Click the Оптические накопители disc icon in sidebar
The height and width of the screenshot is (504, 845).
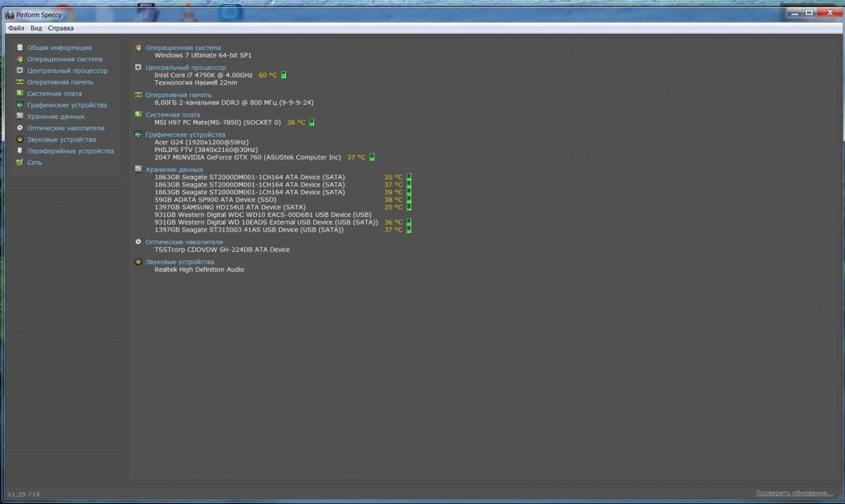pos(20,128)
